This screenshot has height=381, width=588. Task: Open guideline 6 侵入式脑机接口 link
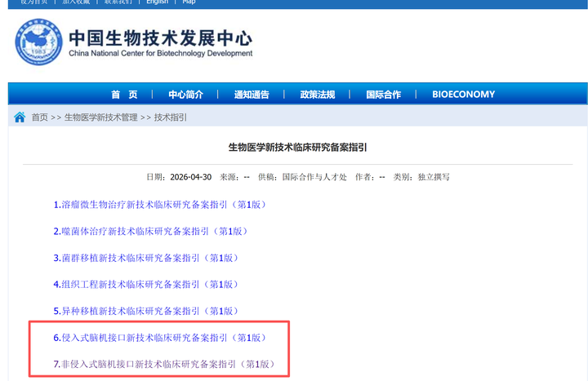tap(160, 338)
